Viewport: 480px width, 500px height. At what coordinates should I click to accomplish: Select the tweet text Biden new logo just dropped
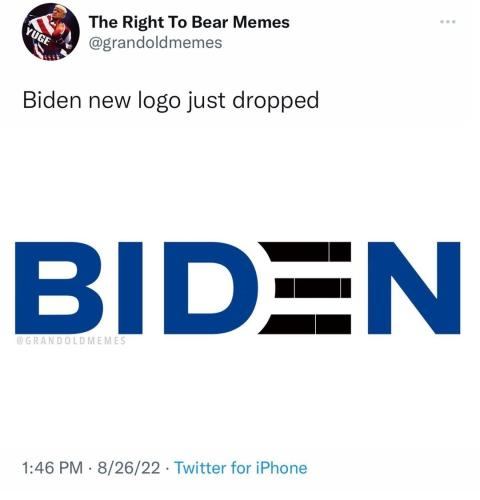(171, 101)
